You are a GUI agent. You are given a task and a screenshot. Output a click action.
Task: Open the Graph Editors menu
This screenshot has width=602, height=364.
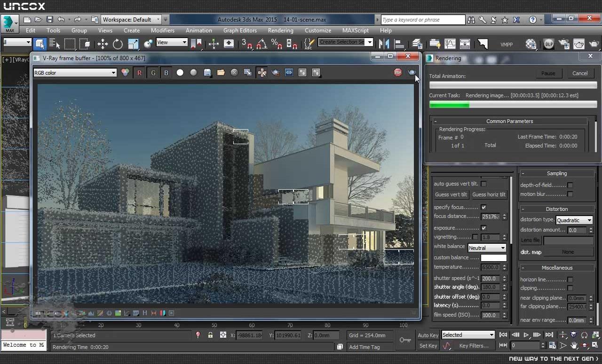tap(240, 31)
